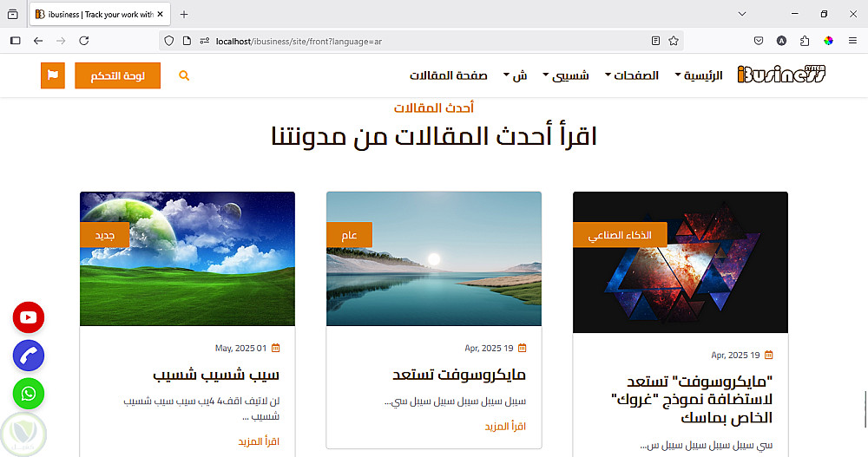The image size is (868, 457).
Task: Open the browser extensions puzzle icon
Action: 805,41
